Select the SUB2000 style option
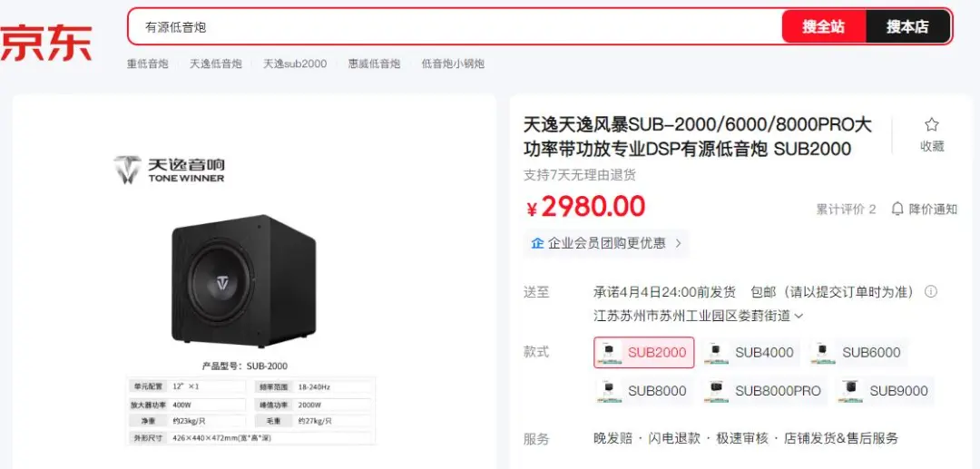The height and width of the screenshot is (469, 980). coord(643,352)
